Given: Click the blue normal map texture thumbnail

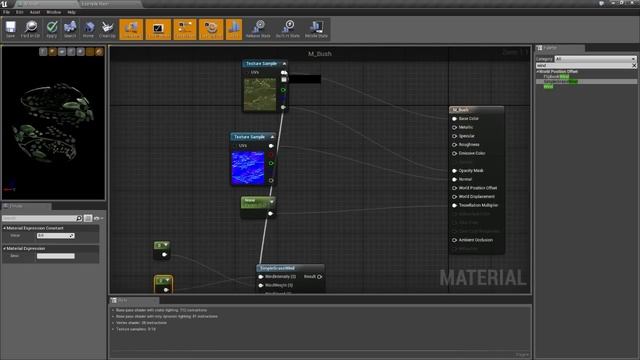Looking at the screenshot, I should 248,168.
